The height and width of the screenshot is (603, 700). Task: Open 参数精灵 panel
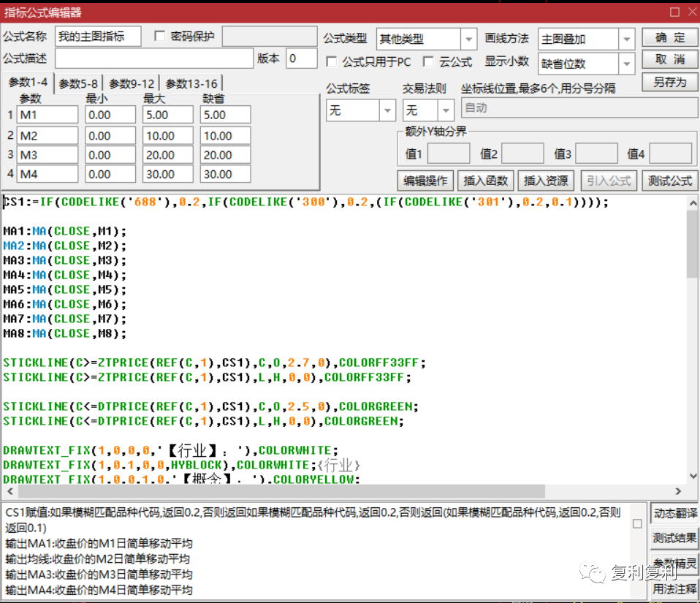pos(675,564)
